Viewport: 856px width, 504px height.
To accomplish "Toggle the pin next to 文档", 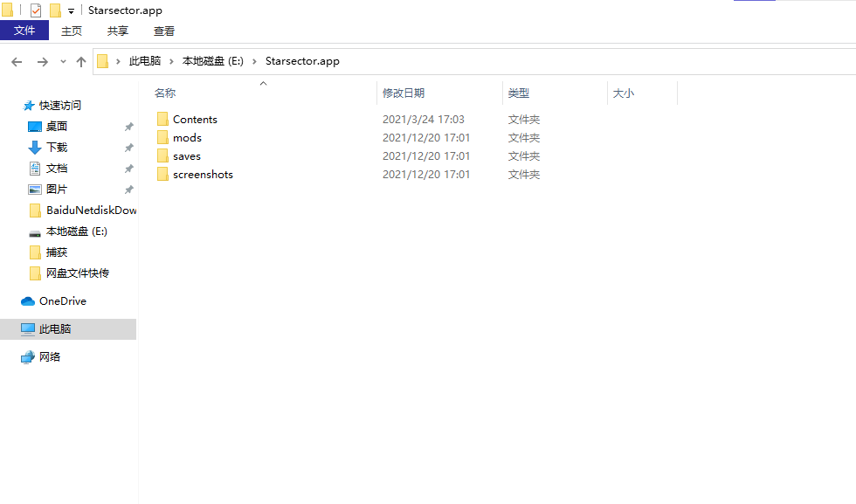I will tap(128, 168).
